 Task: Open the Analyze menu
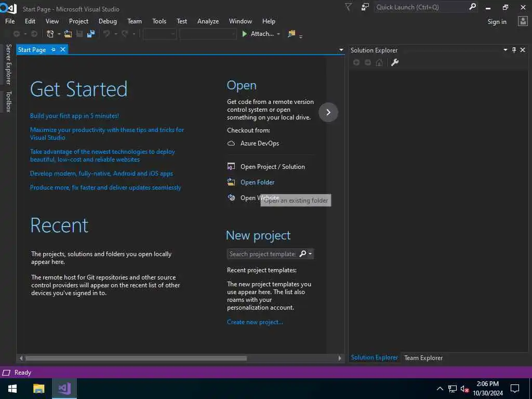(x=208, y=21)
